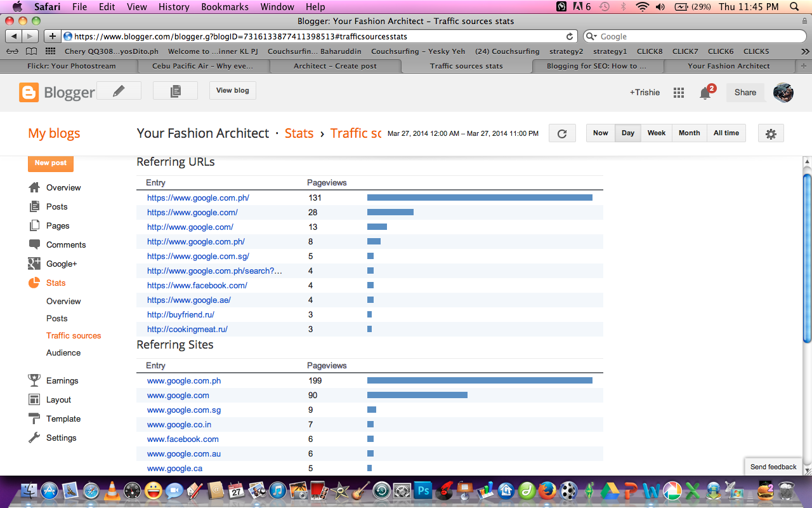This screenshot has height=508, width=812.
Task: Show bookmarks open-book icon
Action: (x=31, y=51)
